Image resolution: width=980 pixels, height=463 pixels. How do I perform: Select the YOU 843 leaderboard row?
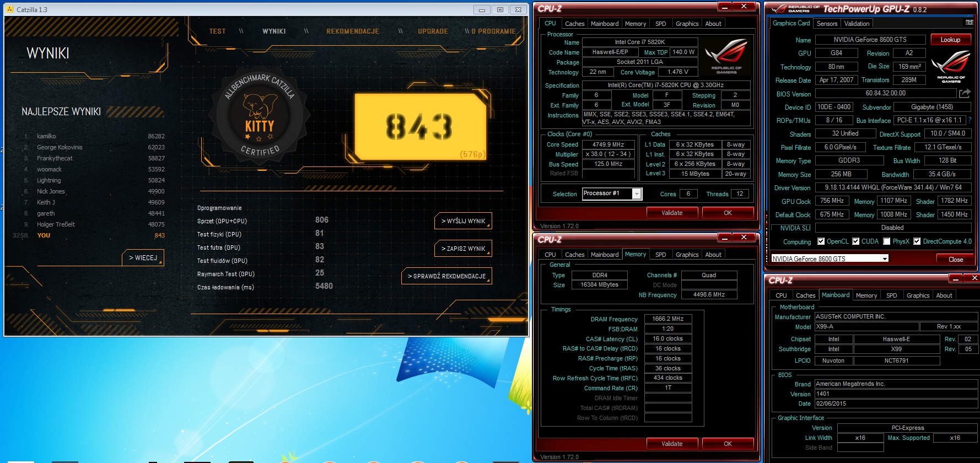click(x=89, y=235)
